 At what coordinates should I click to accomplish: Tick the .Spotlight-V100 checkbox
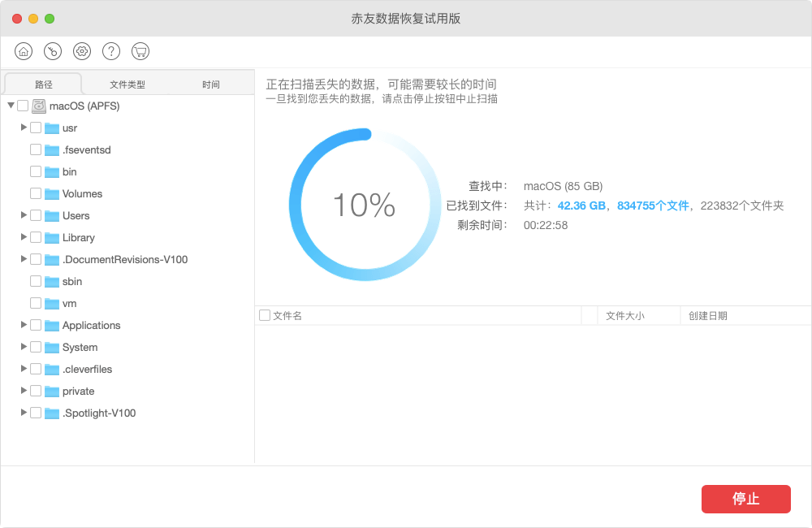(x=36, y=413)
